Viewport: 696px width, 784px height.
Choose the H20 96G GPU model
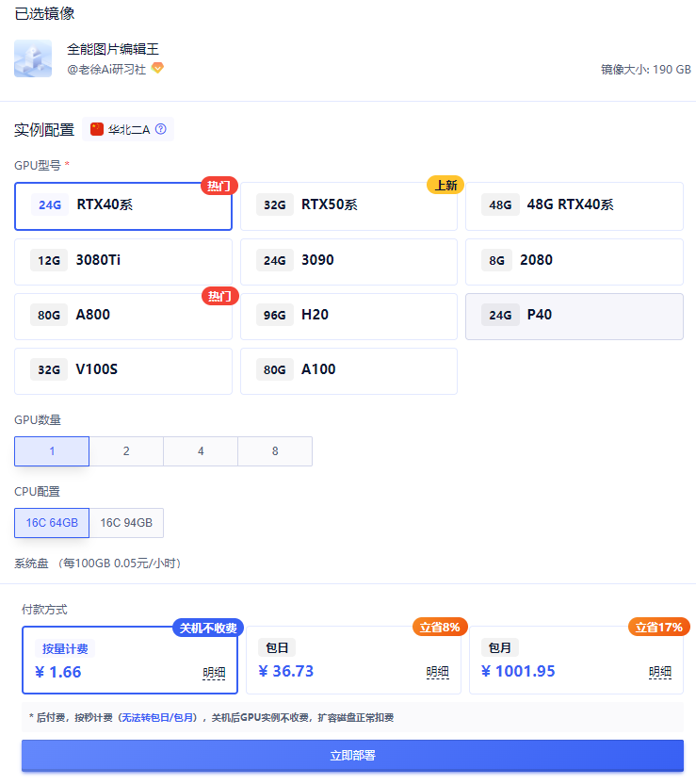point(348,316)
